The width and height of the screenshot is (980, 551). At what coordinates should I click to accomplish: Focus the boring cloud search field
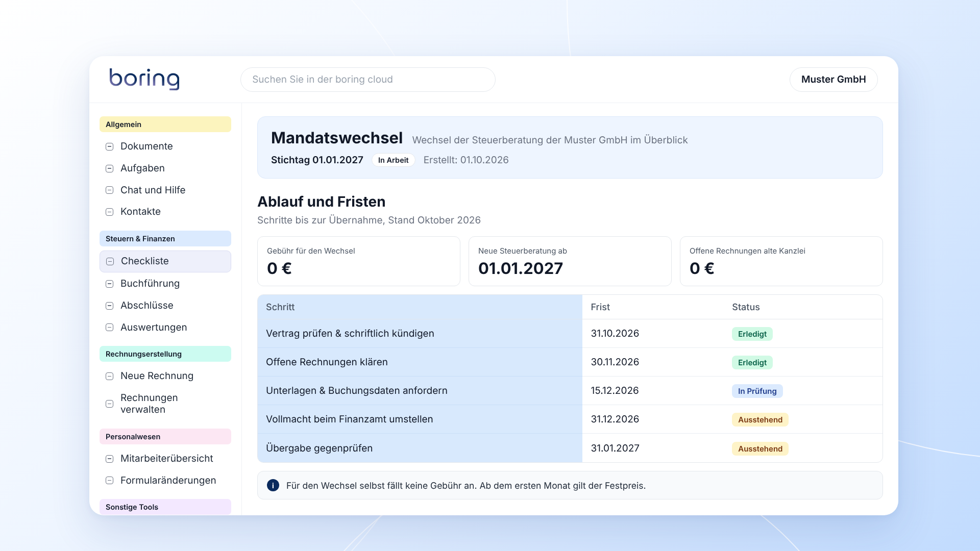click(x=368, y=80)
